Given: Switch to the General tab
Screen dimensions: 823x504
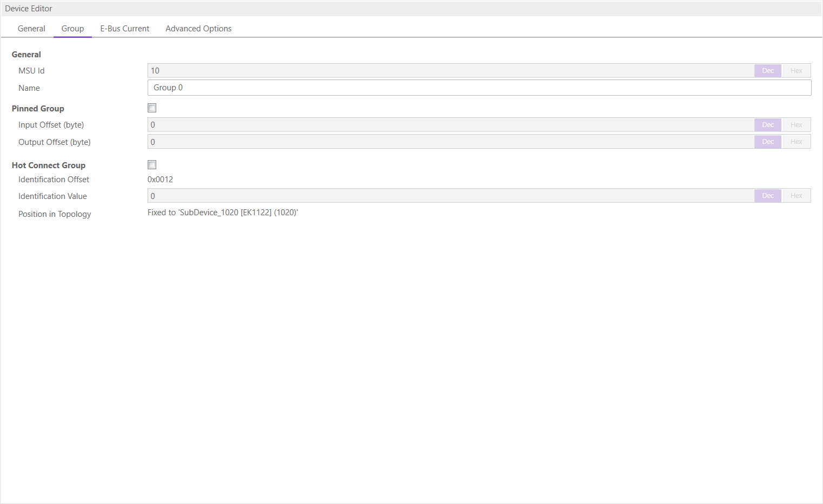Looking at the screenshot, I should [x=31, y=29].
